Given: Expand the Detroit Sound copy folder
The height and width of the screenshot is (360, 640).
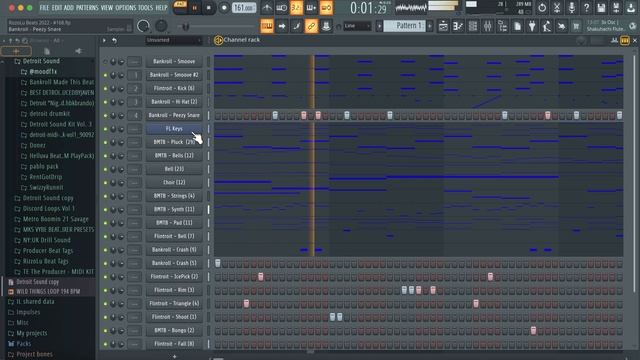Looking at the screenshot, I should tap(43, 198).
